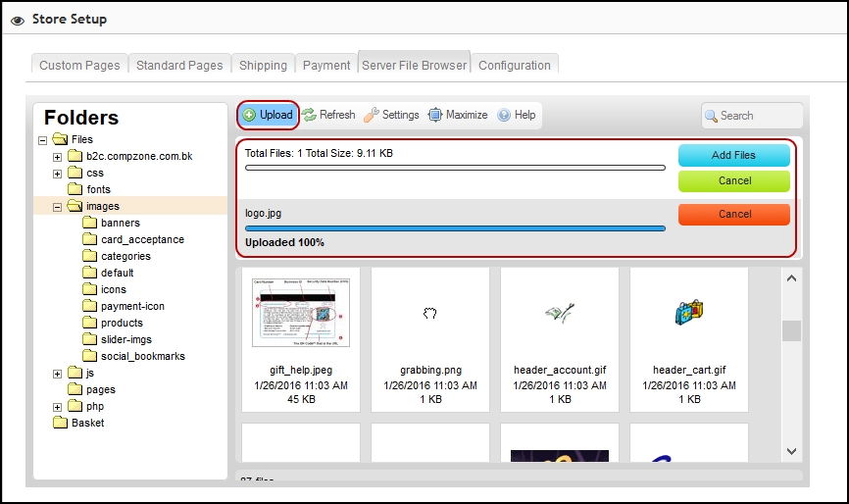
Task: Click the eye icon beside Store Setup
Action: pos(18,21)
